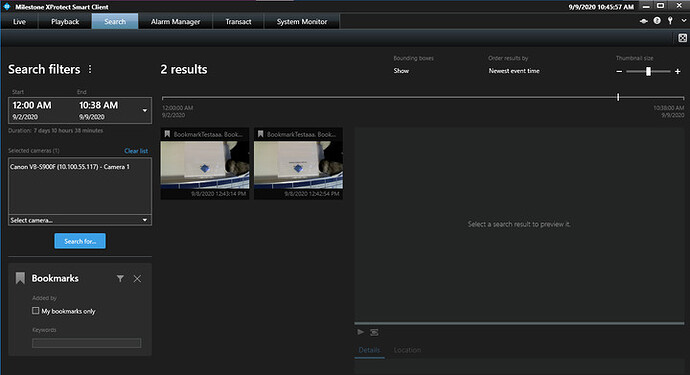690x375 pixels.
Task: Select the 9/8/2020 12:42:54 PM result thumbnail
Action: [x=298, y=163]
